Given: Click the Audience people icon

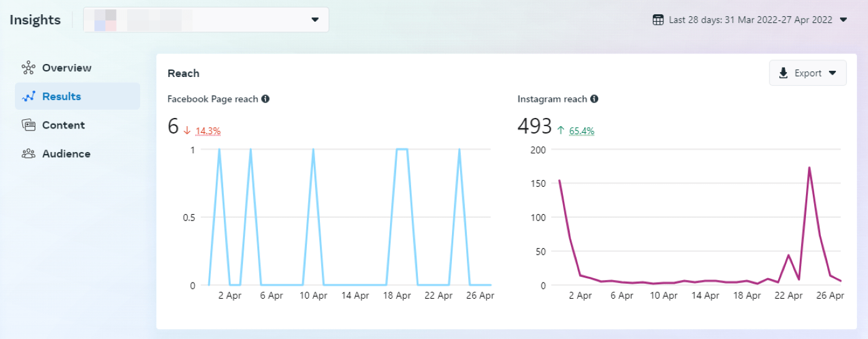Looking at the screenshot, I should click(x=29, y=153).
